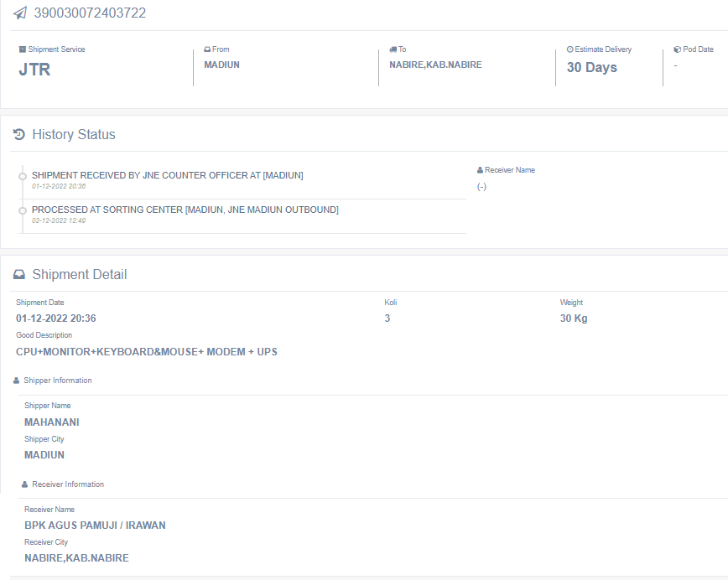Click the 30 Days estimate delivery value
The image size is (728, 580).
592,68
